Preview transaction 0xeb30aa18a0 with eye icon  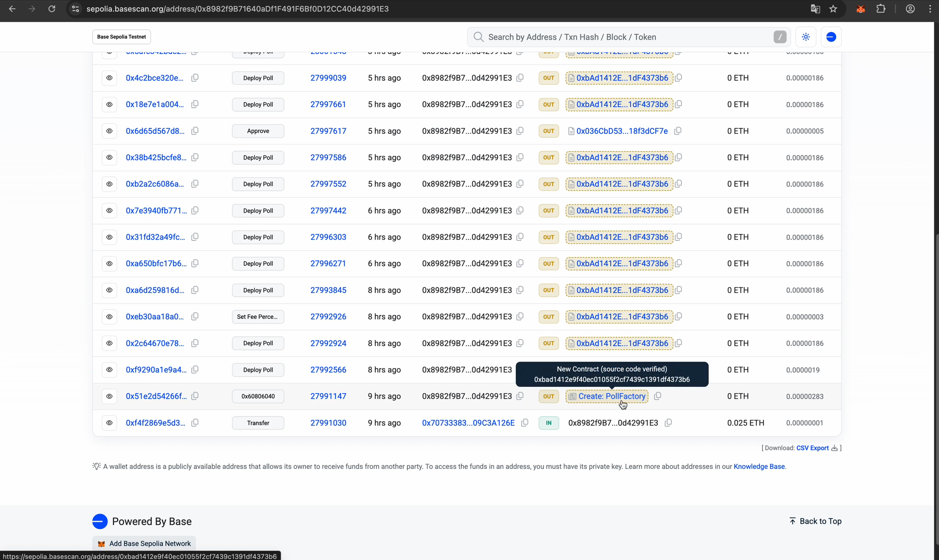[x=109, y=317]
